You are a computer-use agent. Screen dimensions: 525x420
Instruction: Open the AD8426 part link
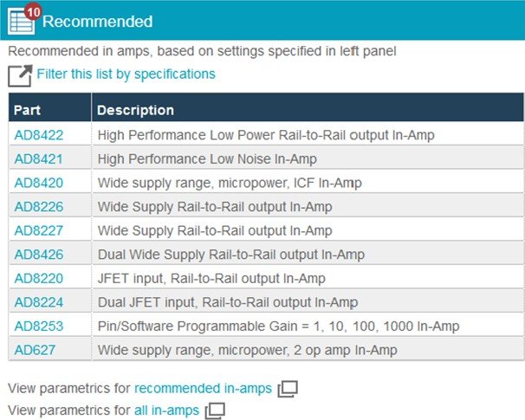(39, 255)
